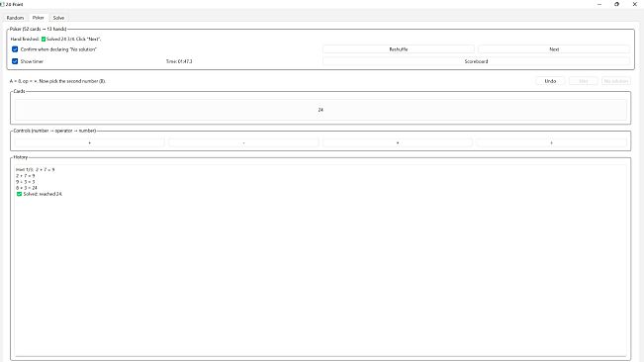Click the 9 ÷ 3 = 3 history line
Screen dimensions: 644x362
pos(26,182)
